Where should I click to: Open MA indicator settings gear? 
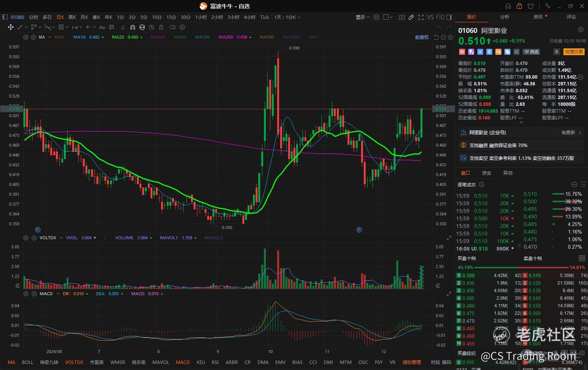pyautogui.click(x=26, y=37)
